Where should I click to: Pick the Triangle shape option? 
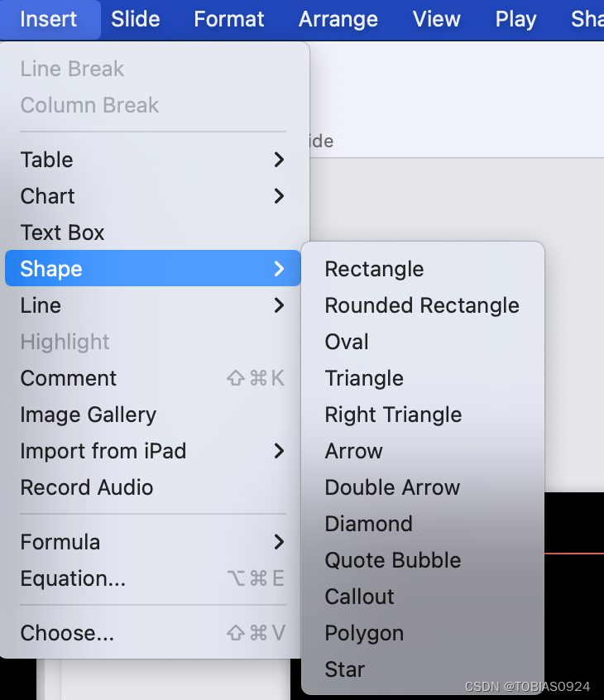pos(364,378)
